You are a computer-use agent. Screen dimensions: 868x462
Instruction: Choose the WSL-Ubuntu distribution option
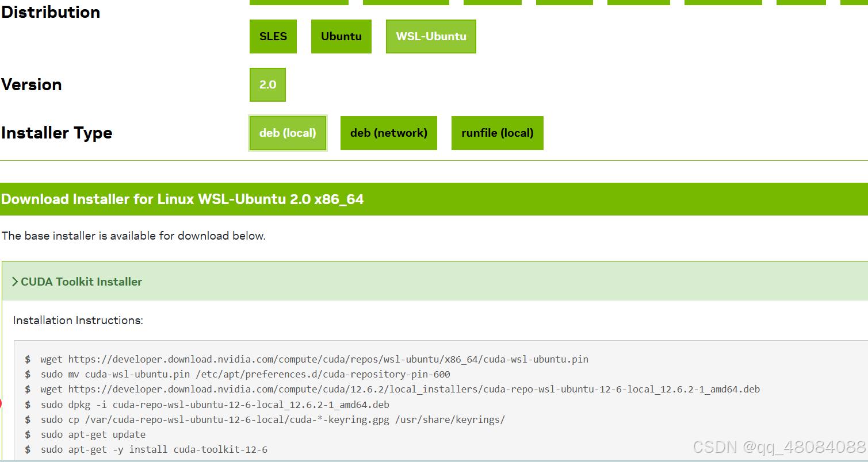[431, 36]
